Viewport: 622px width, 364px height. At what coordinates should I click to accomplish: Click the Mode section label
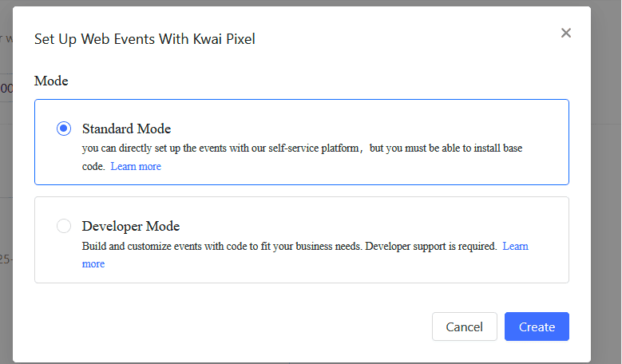click(51, 81)
